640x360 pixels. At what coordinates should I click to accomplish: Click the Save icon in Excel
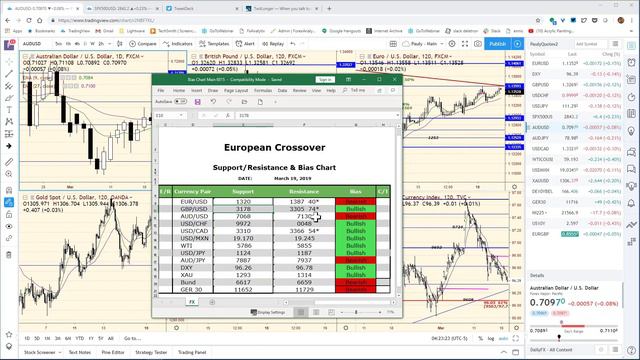[198, 102]
